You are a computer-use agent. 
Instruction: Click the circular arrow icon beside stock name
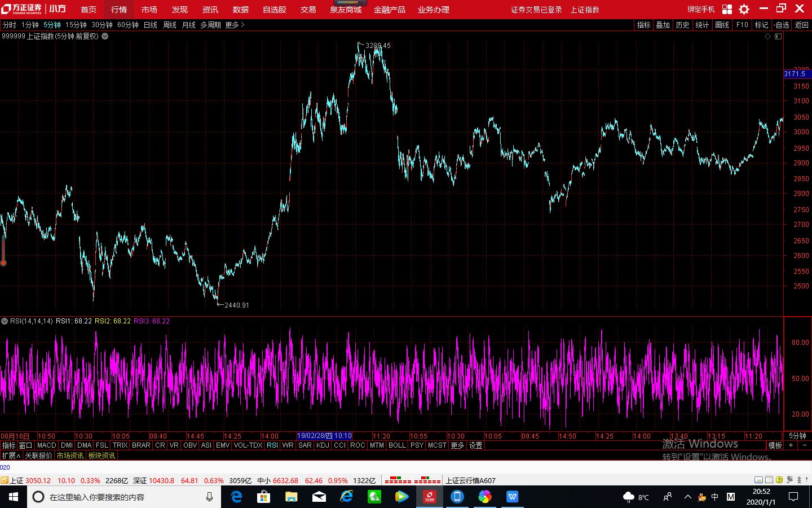[x=105, y=36]
